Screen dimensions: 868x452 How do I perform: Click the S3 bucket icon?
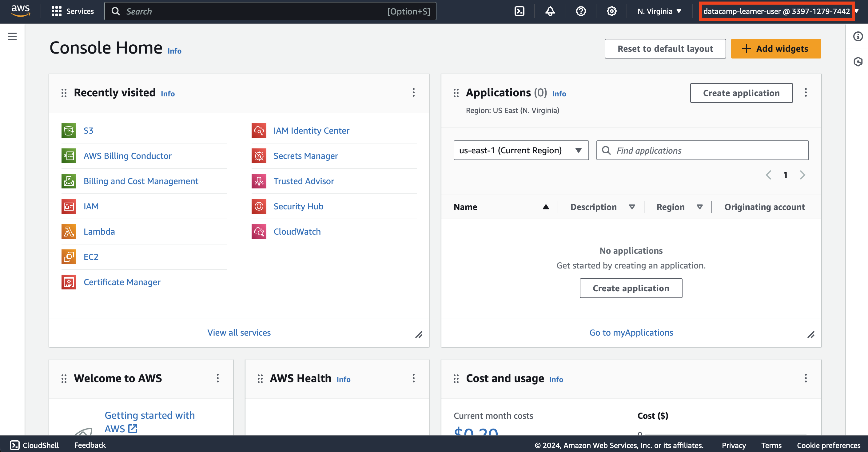click(69, 131)
